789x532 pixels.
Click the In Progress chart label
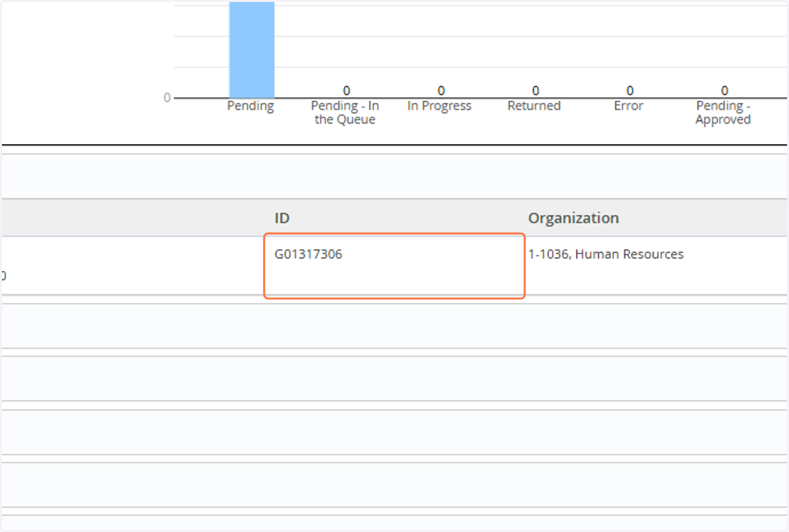click(x=439, y=106)
